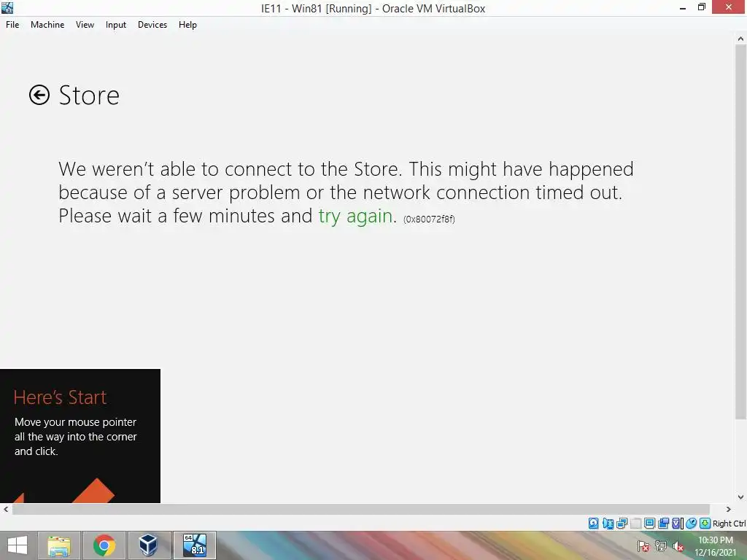Open VirtualBox Manager cube icon in taskbar

pyautogui.click(x=149, y=545)
